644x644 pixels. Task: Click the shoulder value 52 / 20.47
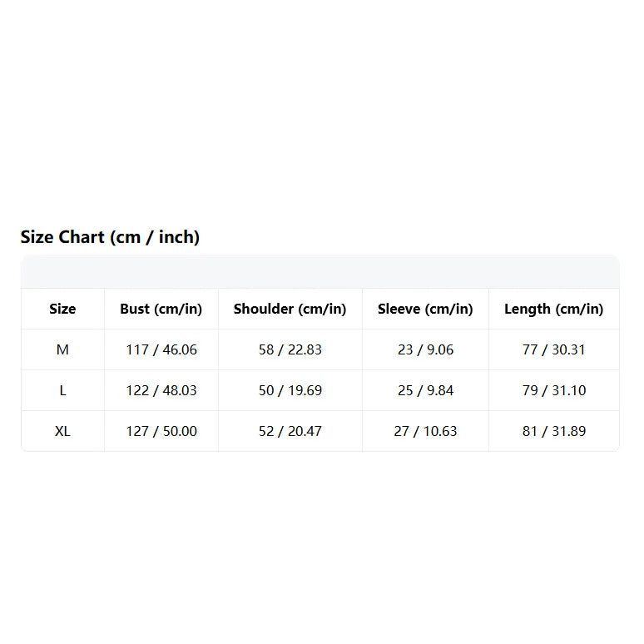(x=290, y=431)
